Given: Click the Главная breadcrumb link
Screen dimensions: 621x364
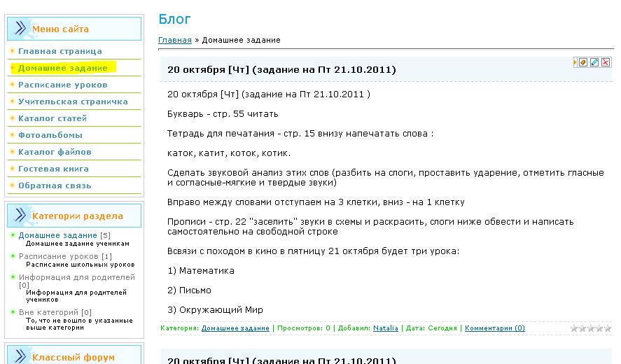Looking at the screenshot, I should pyautogui.click(x=174, y=40).
